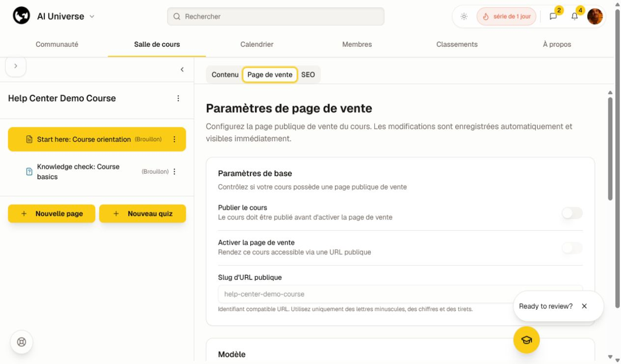Viewport: 621px width, 364px height.
Task: Click the Slug d'URL publique input field
Action: (x=400, y=294)
